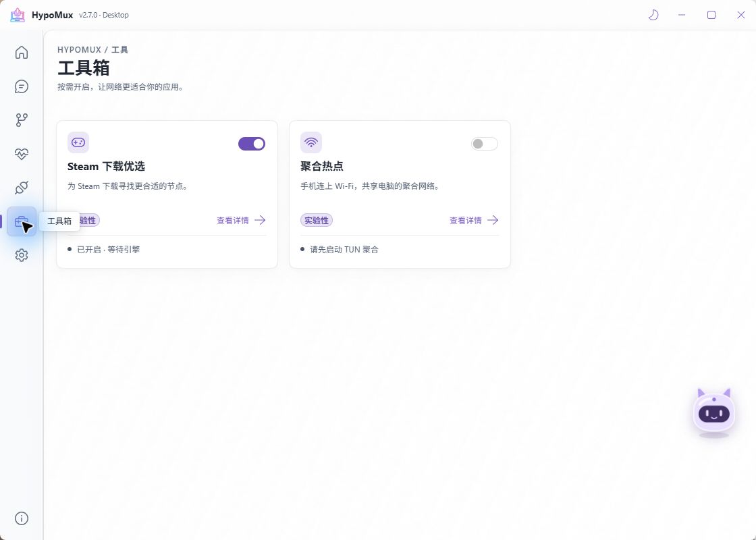Click the HYPOMUX breadcrumb text
Viewport: 756px width, 540px height.
pos(80,50)
